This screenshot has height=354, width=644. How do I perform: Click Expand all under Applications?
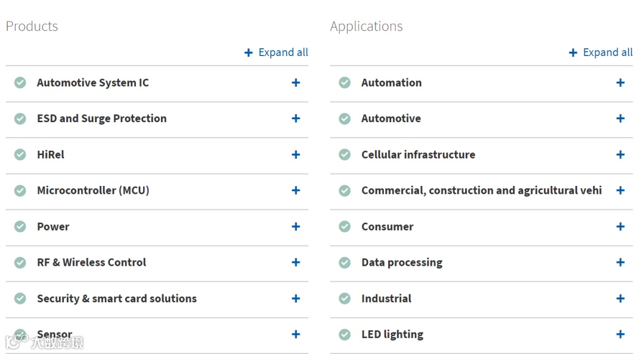tap(601, 52)
